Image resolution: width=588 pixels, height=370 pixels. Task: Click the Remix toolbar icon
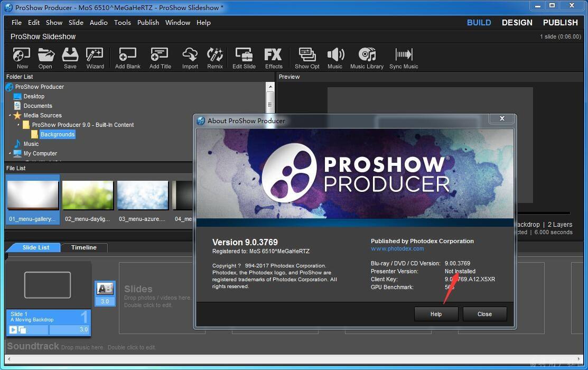(x=215, y=58)
